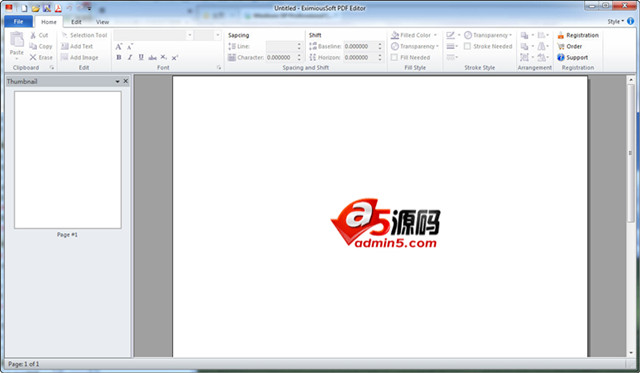Adjust the Horizon shift spinner arrows
The width and height of the screenshot is (640, 373).
point(380,58)
